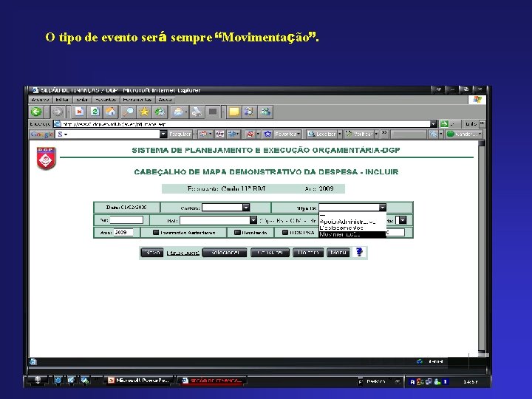
Task: Click the Selecionar button
Action: pos(225,253)
